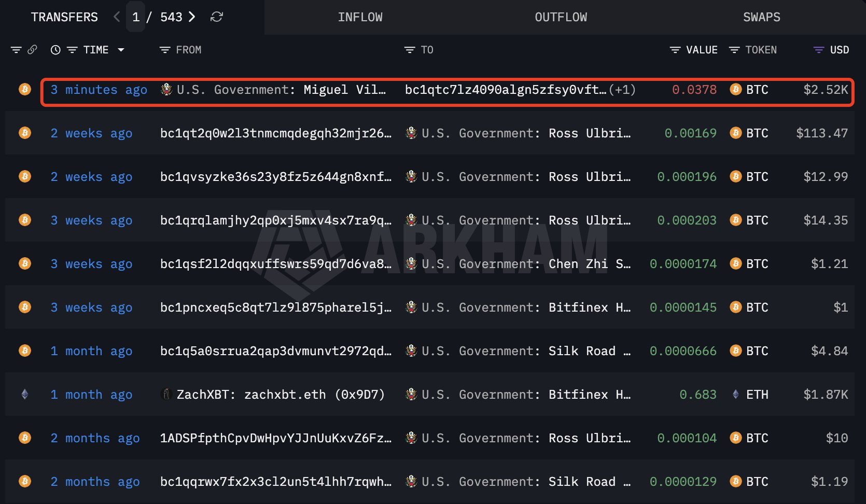
Task: Click the clock icon beside TIME
Action: [55, 50]
